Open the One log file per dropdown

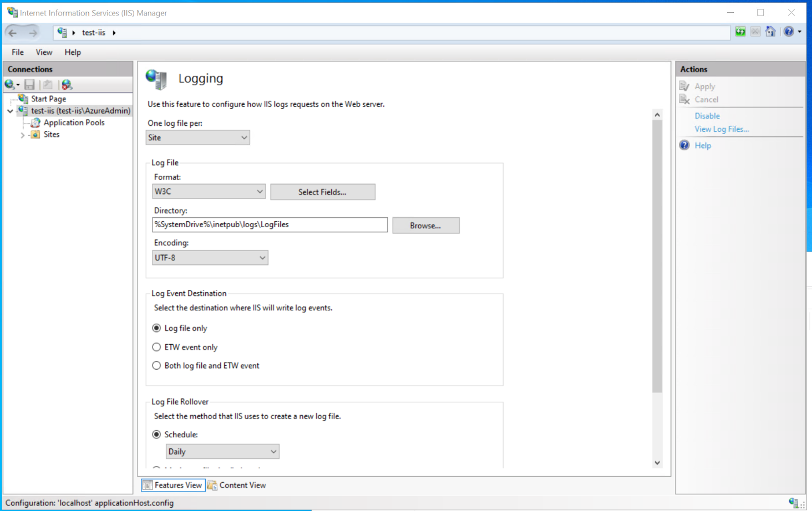pyautogui.click(x=197, y=137)
